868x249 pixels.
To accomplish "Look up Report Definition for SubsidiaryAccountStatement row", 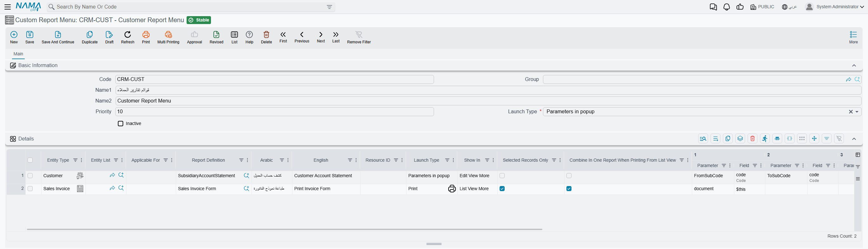I will [x=246, y=176].
